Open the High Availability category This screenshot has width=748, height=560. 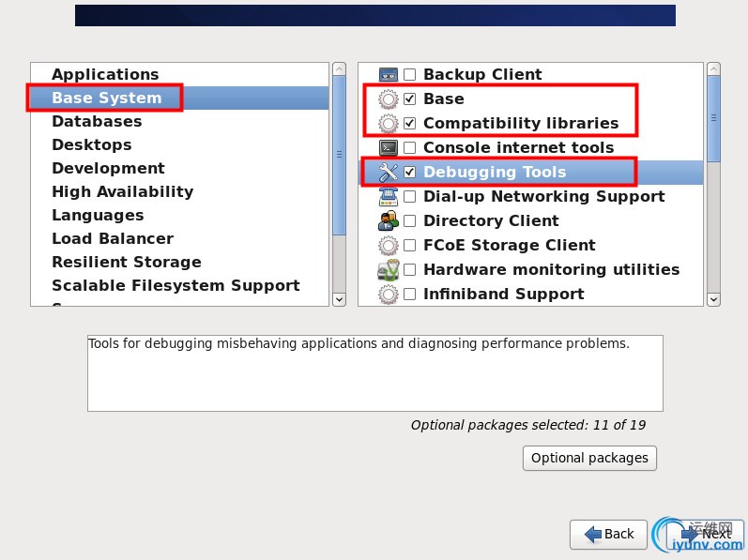point(180,191)
